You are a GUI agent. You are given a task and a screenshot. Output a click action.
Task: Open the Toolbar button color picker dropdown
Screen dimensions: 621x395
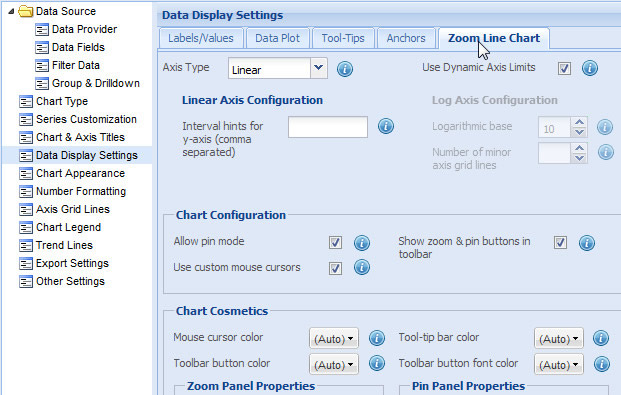(334, 364)
